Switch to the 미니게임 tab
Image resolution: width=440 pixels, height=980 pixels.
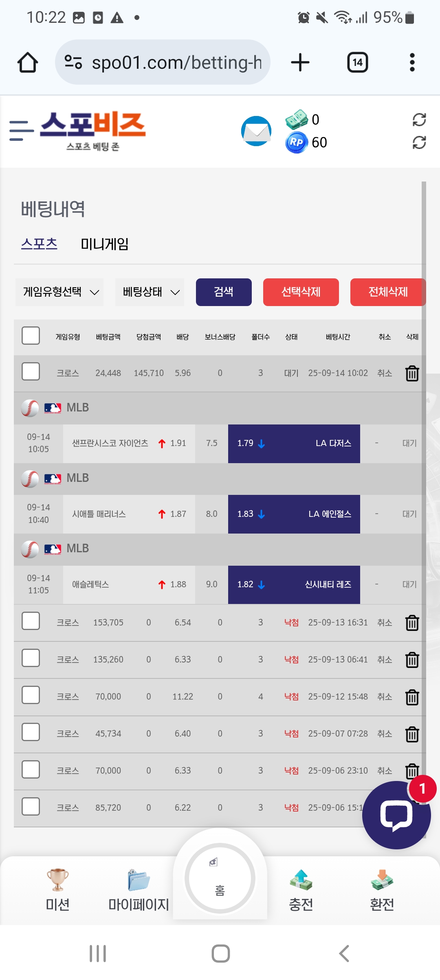[x=105, y=244]
